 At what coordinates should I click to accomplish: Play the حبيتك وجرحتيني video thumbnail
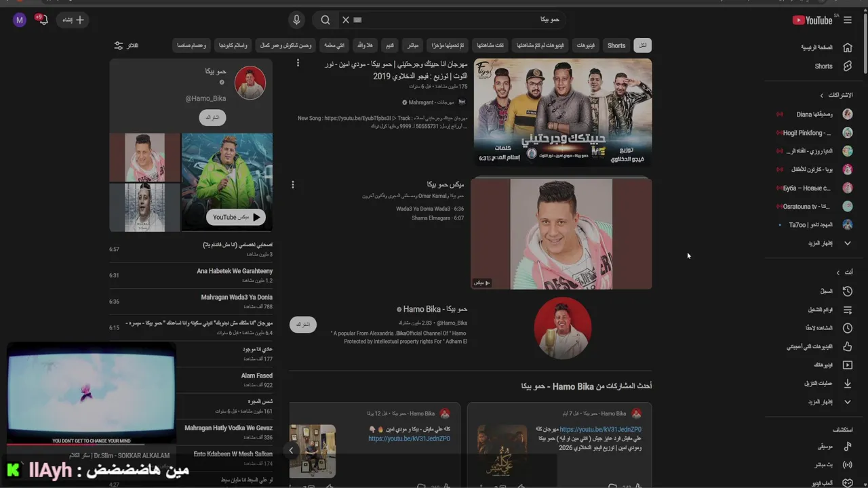tap(561, 112)
